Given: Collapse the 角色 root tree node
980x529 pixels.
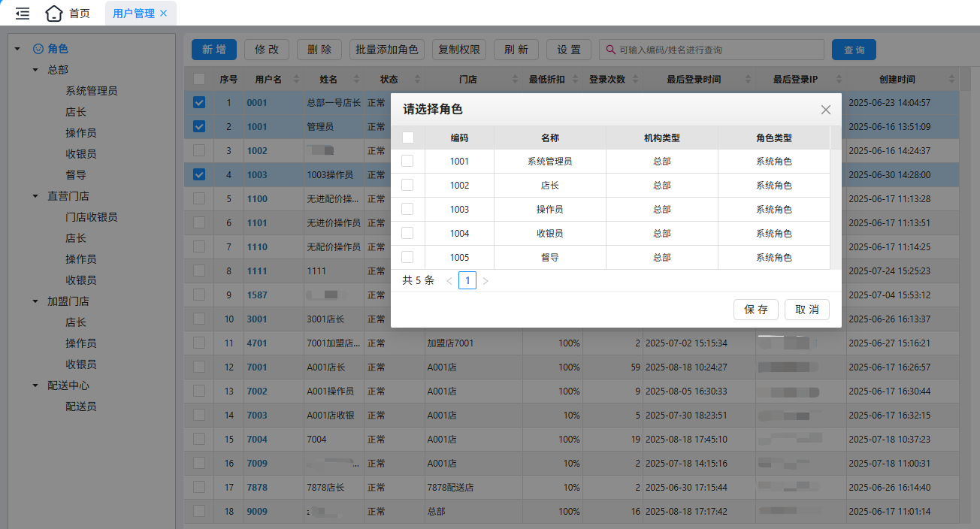Looking at the screenshot, I should [x=17, y=49].
